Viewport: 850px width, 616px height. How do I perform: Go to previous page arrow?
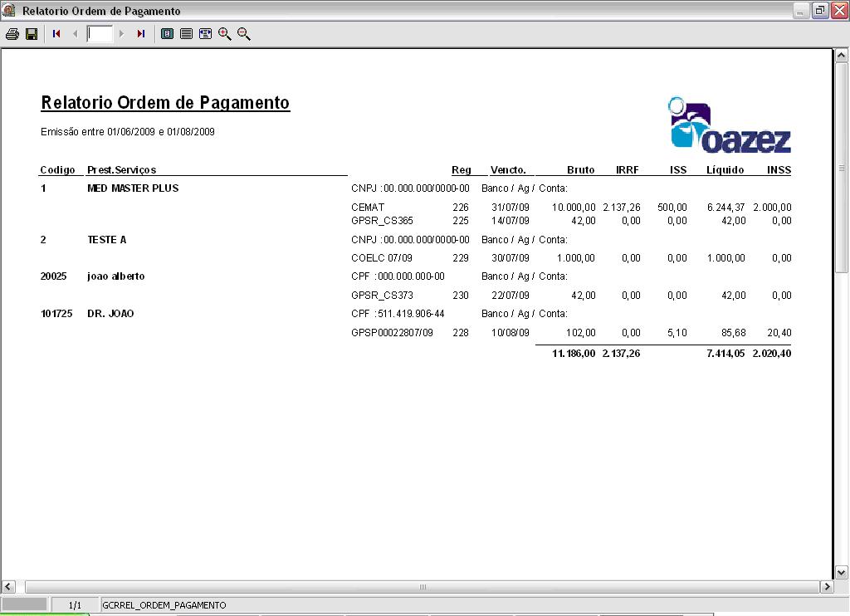tap(75, 33)
